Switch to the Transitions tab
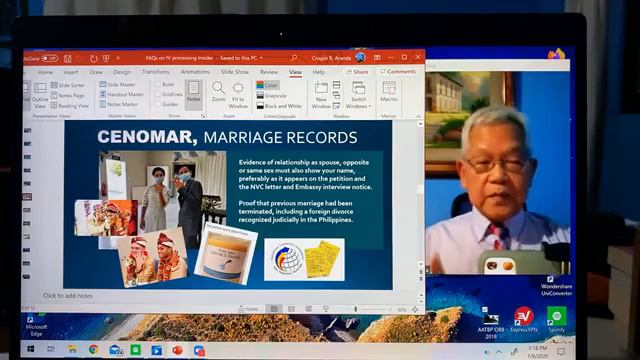 point(156,72)
